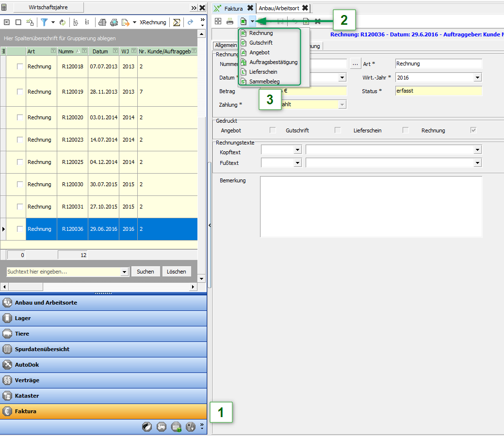Click the printer icon in the Faktura toolbar
Viewport: 504px width, 436px height.
(x=230, y=21)
